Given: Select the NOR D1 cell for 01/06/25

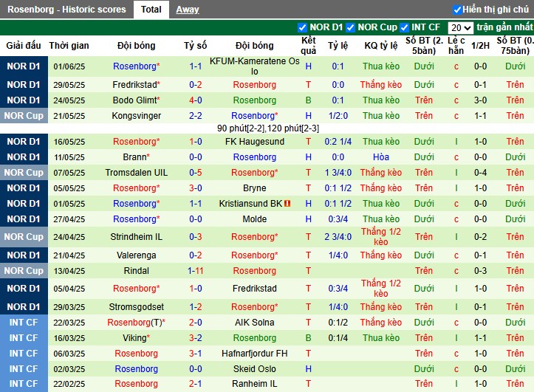Looking at the screenshot, I should 24,66.
